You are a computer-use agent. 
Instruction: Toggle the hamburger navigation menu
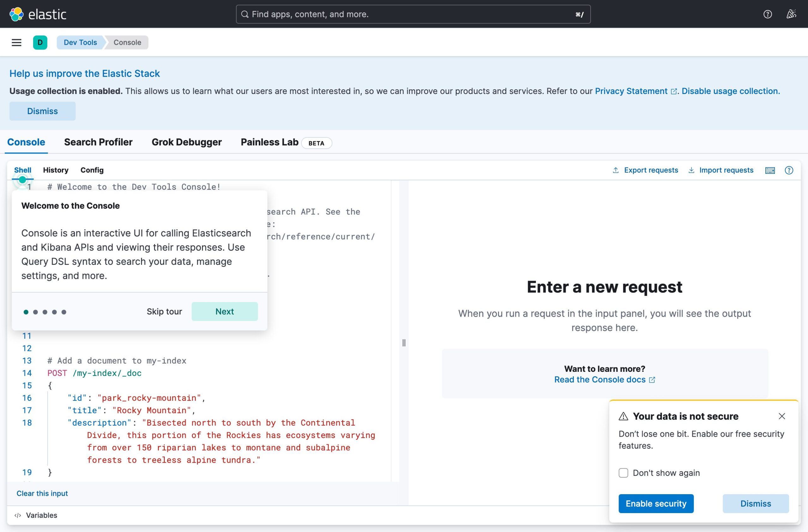click(17, 42)
